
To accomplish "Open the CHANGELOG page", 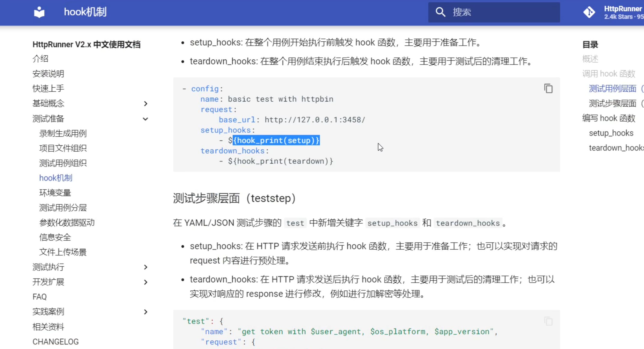I will pos(56,342).
